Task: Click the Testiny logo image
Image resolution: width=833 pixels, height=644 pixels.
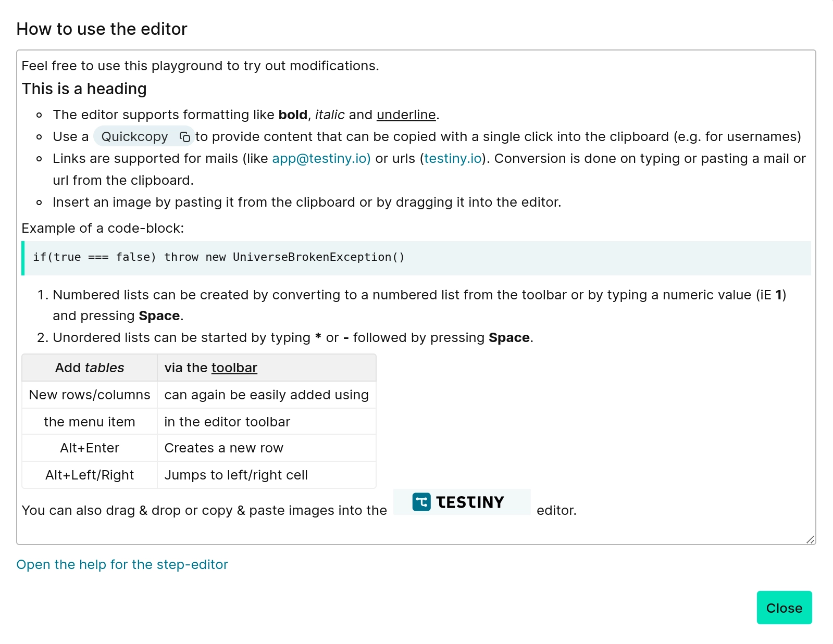Action: tap(462, 502)
